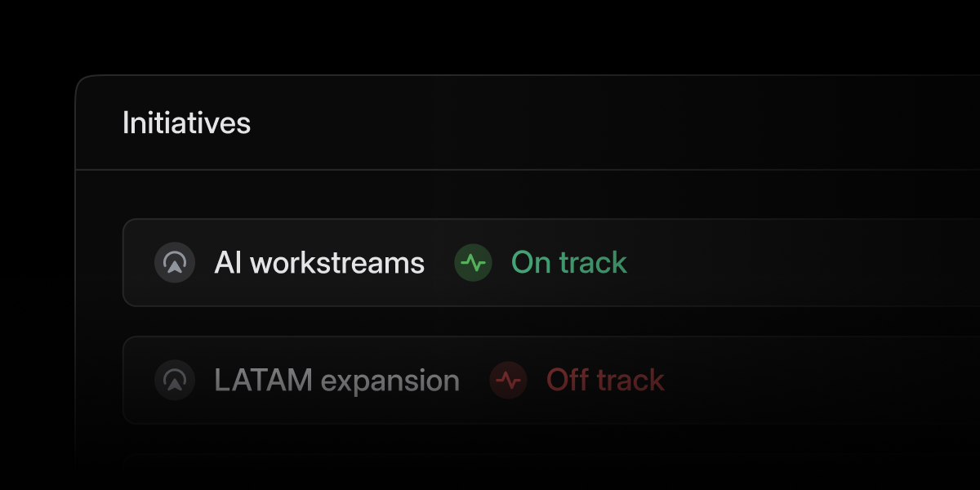Viewport: 980px width, 490px height.
Task: Click the Initiatives heading
Action: click(x=186, y=123)
